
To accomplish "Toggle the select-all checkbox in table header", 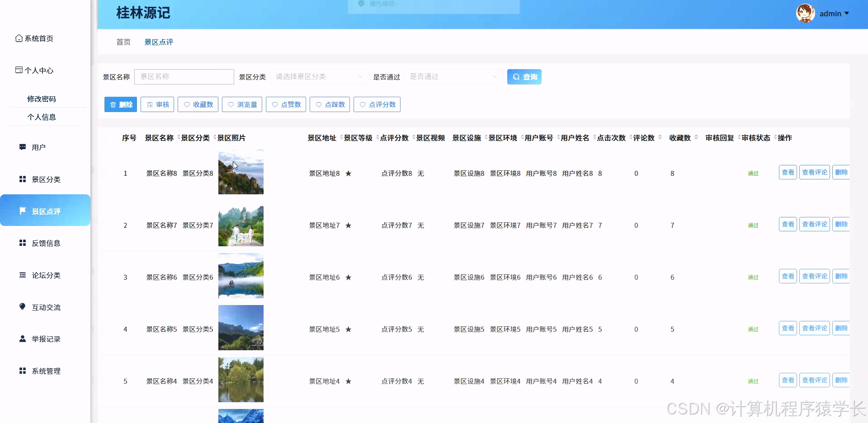I will coord(103,138).
